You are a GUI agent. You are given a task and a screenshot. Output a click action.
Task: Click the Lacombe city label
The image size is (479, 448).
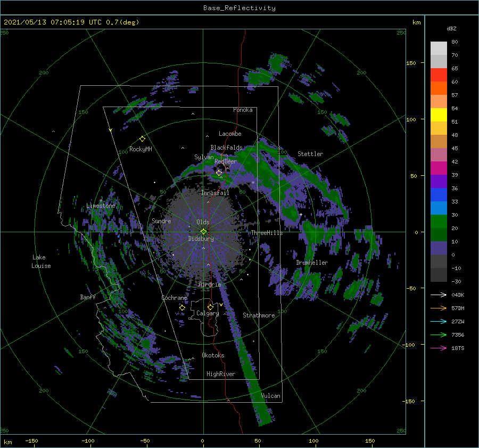click(x=230, y=134)
